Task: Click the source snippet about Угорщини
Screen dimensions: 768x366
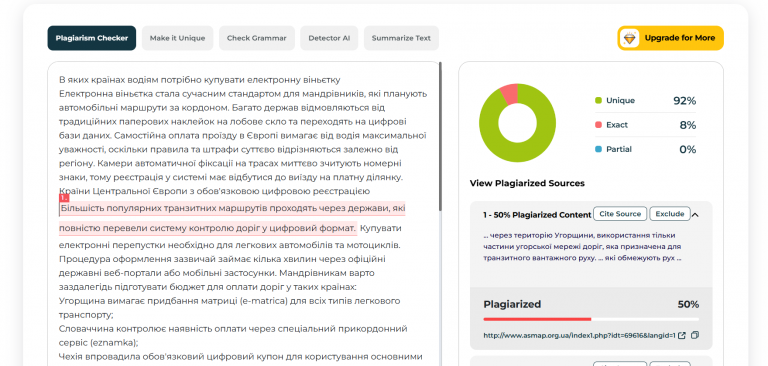Action: tap(582, 246)
